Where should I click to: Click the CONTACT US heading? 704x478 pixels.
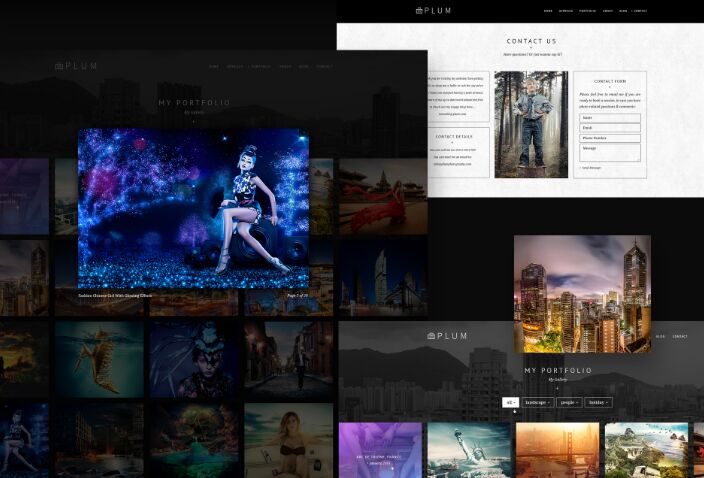tap(531, 41)
